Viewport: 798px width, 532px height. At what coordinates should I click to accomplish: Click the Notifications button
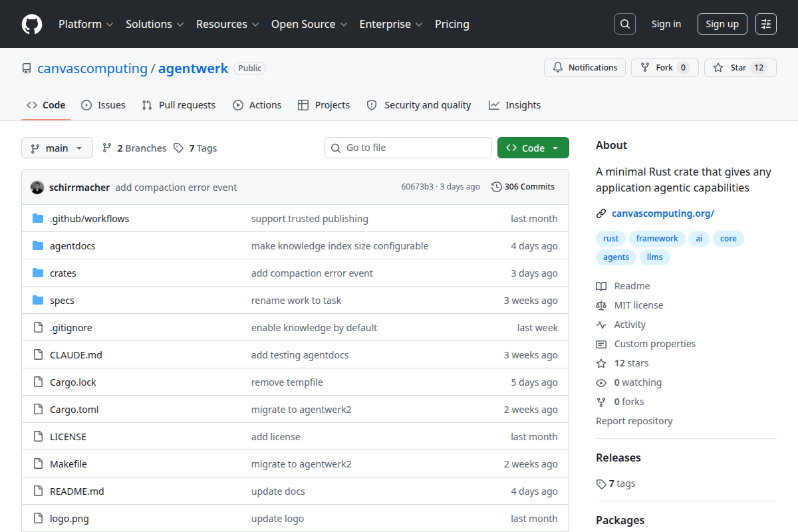585,67
